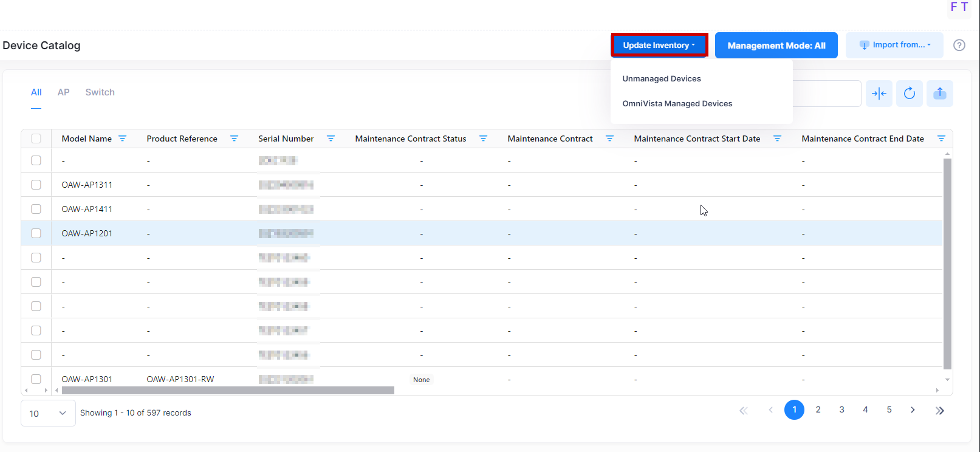
Task: Open Maintenance Contract Status filter icon
Action: (483, 139)
